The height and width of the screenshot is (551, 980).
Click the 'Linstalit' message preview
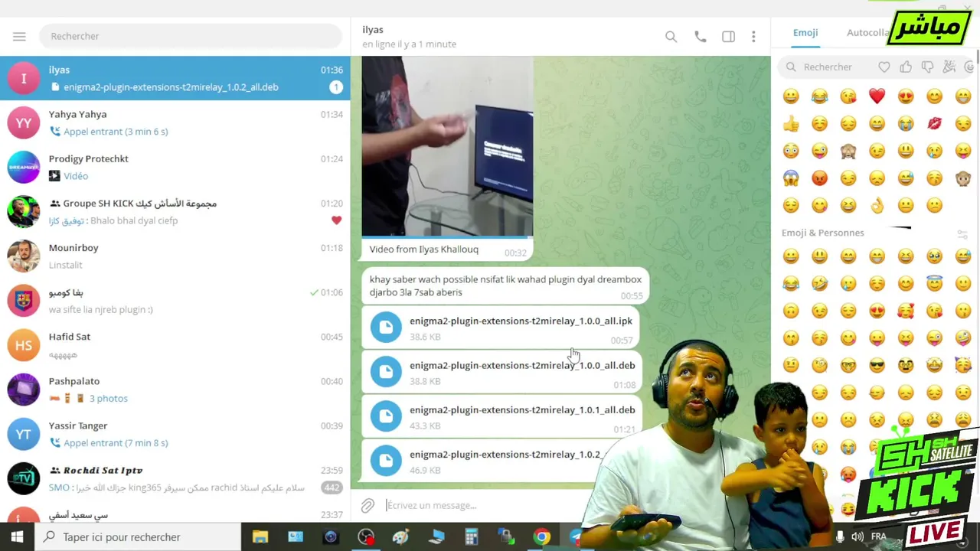coord(66,265)
